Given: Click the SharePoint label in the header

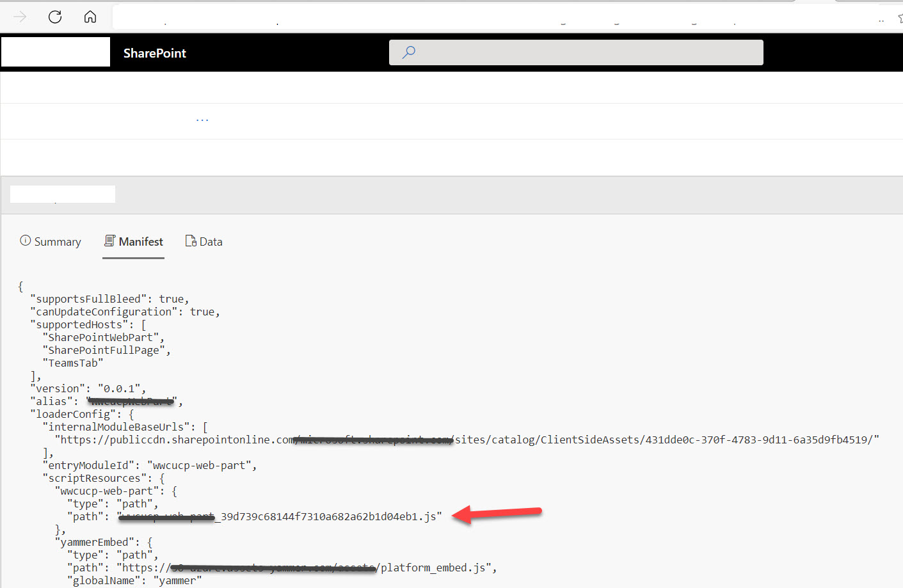Looking at the screenshot, I should [154, 53].
